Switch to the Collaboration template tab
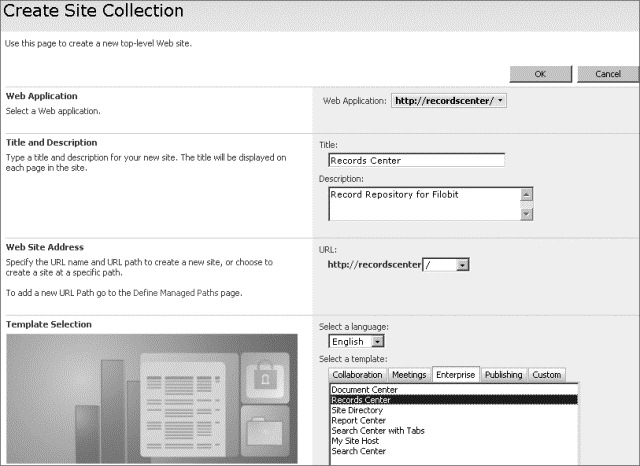 357,375
